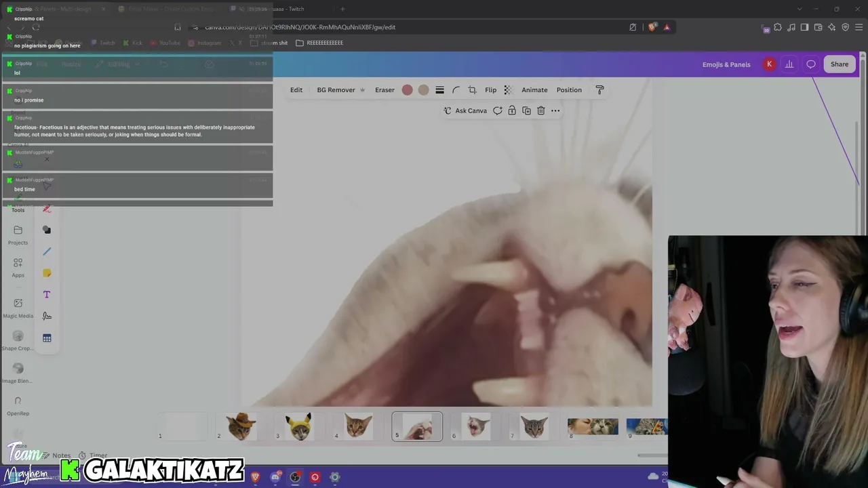Screen dimensions: 868x488
Task: Click the Discord icon in taskbar
Action: (275, 477)
